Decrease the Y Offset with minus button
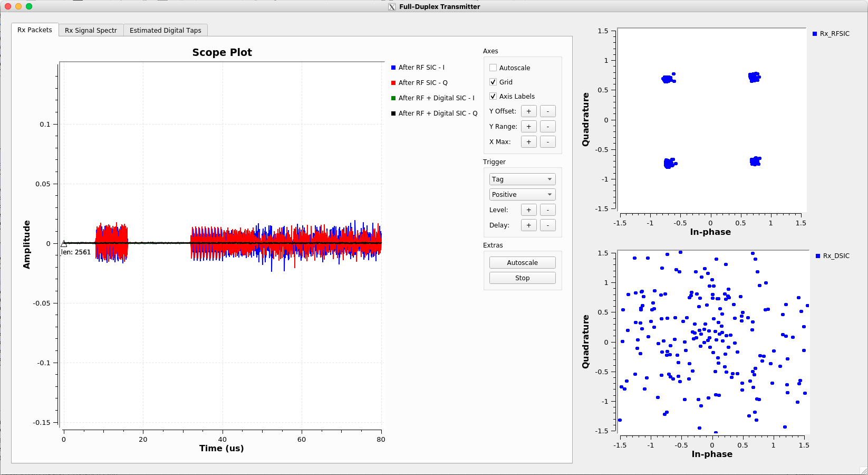 pos(547,111)
